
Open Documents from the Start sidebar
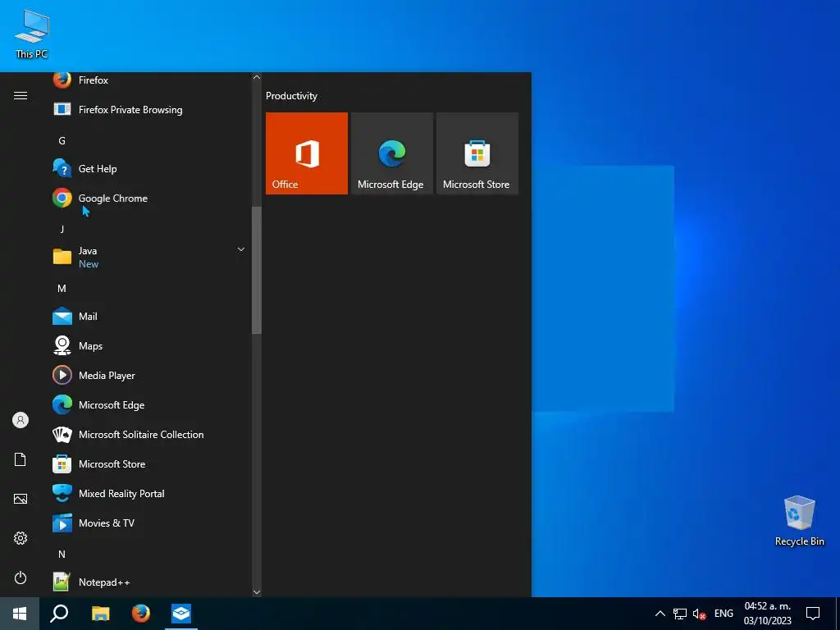(x=21, y=459)
